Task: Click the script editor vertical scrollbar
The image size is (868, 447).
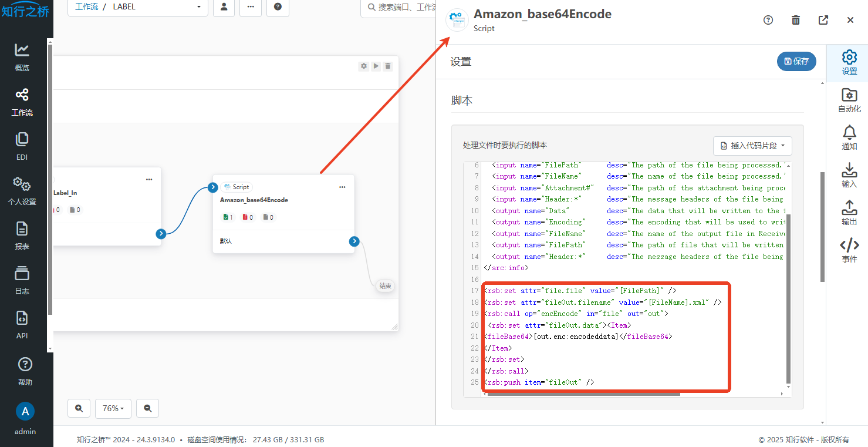Action: (788, 298)
